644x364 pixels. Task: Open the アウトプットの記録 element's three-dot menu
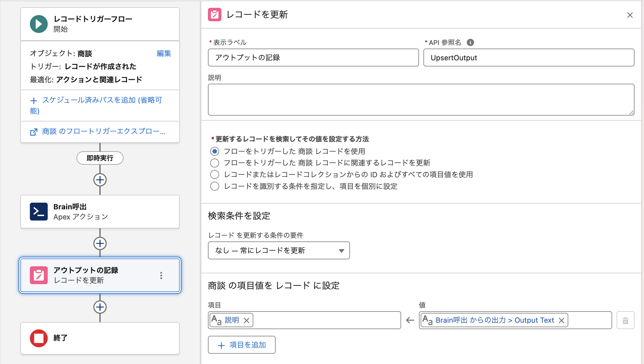pos(161,276)
